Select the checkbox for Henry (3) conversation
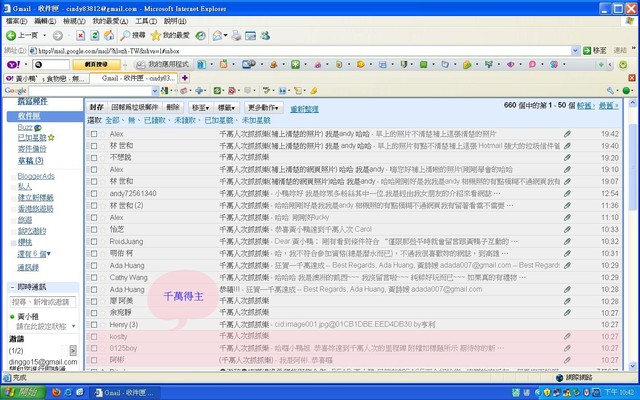The width and height of the screenshot is (640, 400). pyautogui.click(x=94, y=325)
